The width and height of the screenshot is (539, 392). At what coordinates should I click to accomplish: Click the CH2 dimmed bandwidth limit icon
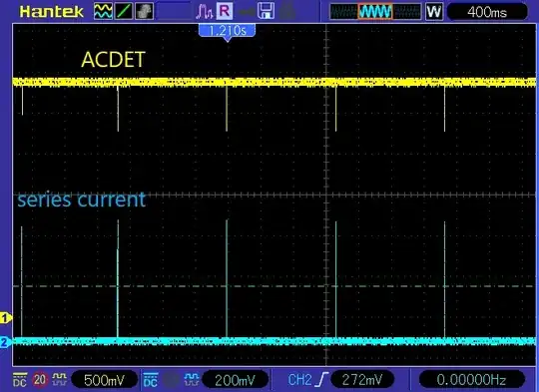[171, 379]
